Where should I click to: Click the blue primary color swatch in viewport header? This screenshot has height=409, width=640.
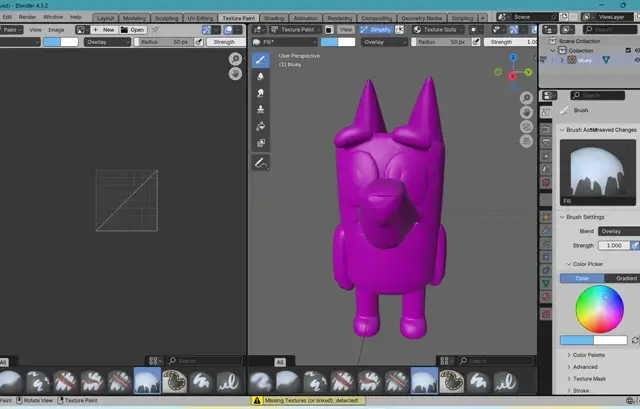(329, 42)
